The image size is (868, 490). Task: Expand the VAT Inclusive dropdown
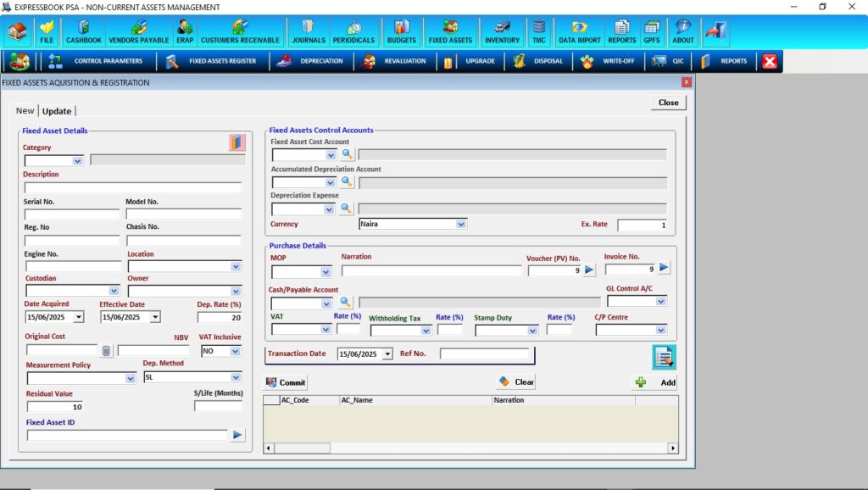232,350
